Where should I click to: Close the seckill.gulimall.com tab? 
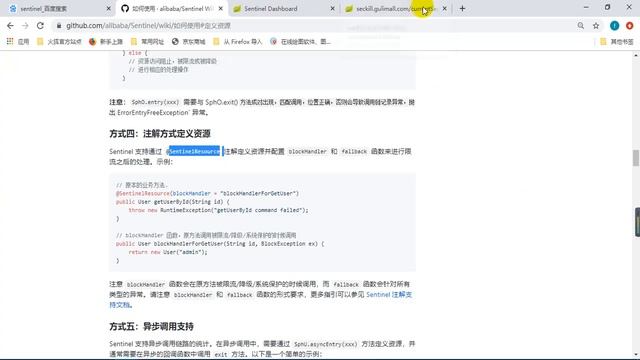click(x=444, y=9)
